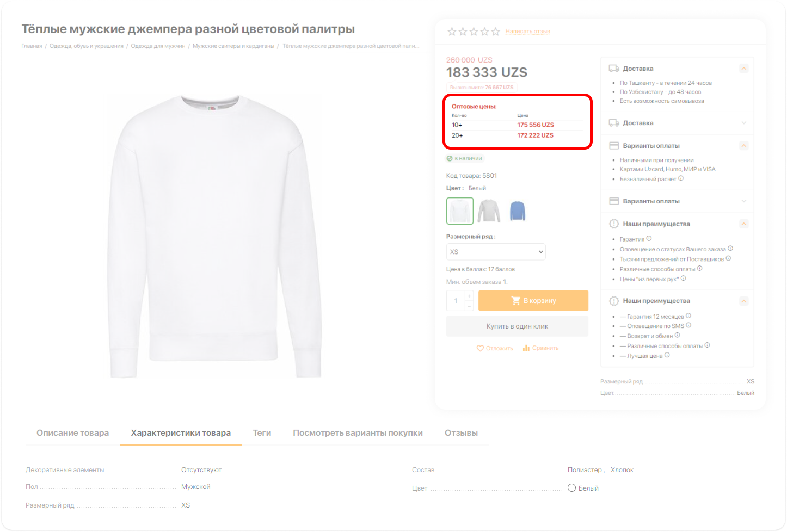Click info icon beside Безналичный расчет
Image resolution: width=787 pixels, height=532 pixels.
click(x=681, y=178)
